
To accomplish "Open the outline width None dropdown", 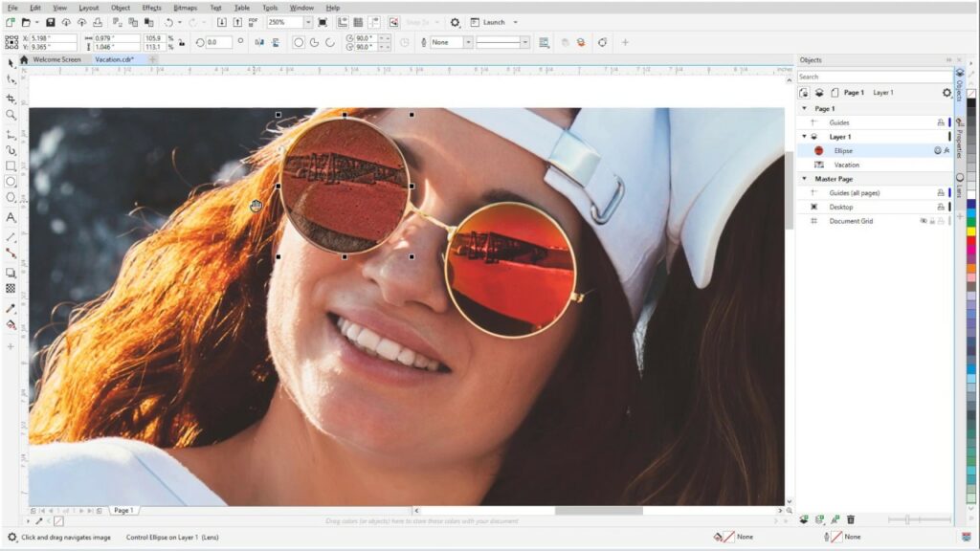I will [x=468, y=42].
